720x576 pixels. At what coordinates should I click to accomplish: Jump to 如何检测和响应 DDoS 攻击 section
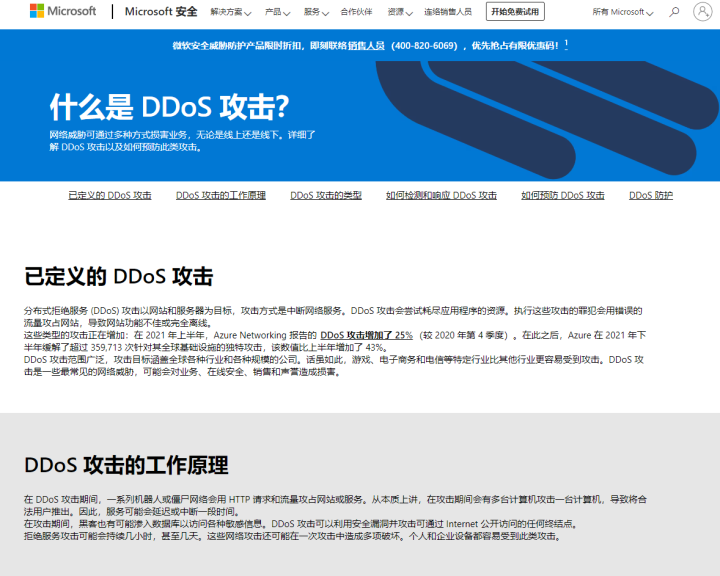[441, 195]
